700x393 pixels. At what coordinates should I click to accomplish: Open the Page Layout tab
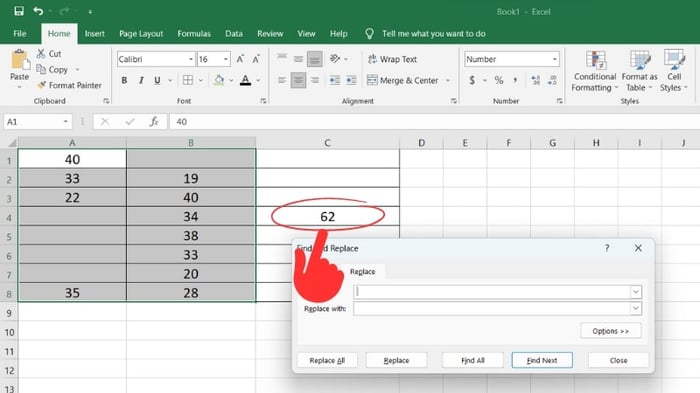[x=141, y=33]
